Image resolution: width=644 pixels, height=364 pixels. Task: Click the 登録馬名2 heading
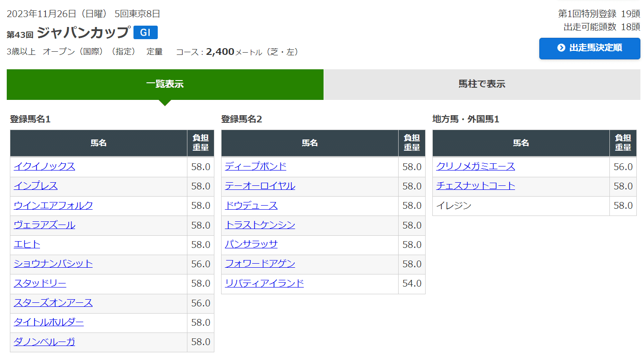coord(242,119)
